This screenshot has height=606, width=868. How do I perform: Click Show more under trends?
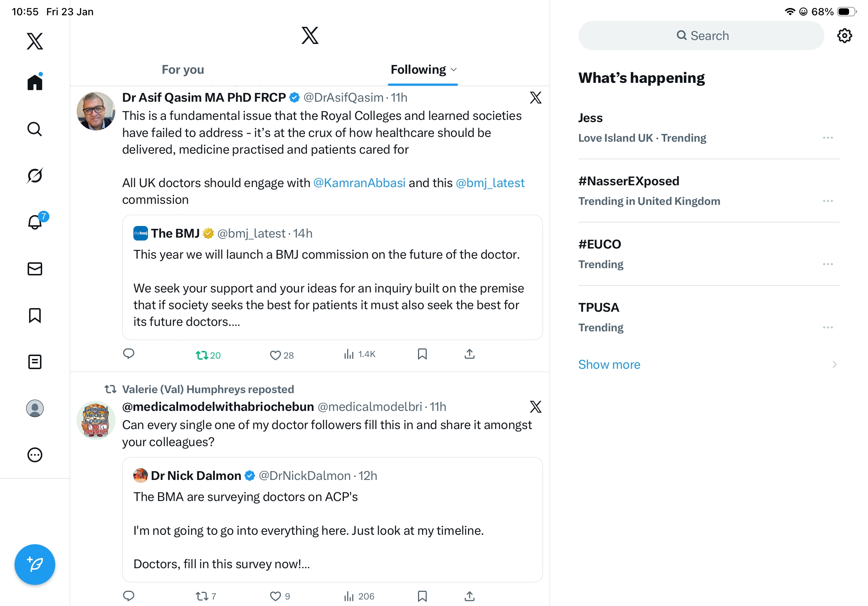click(x=609, y=365)
